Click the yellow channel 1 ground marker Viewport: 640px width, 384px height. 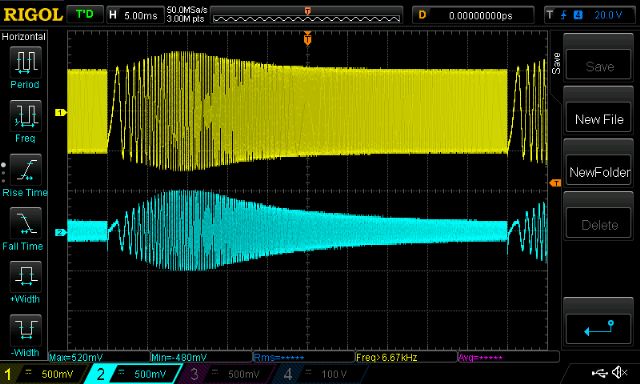(x=60, y=112)
